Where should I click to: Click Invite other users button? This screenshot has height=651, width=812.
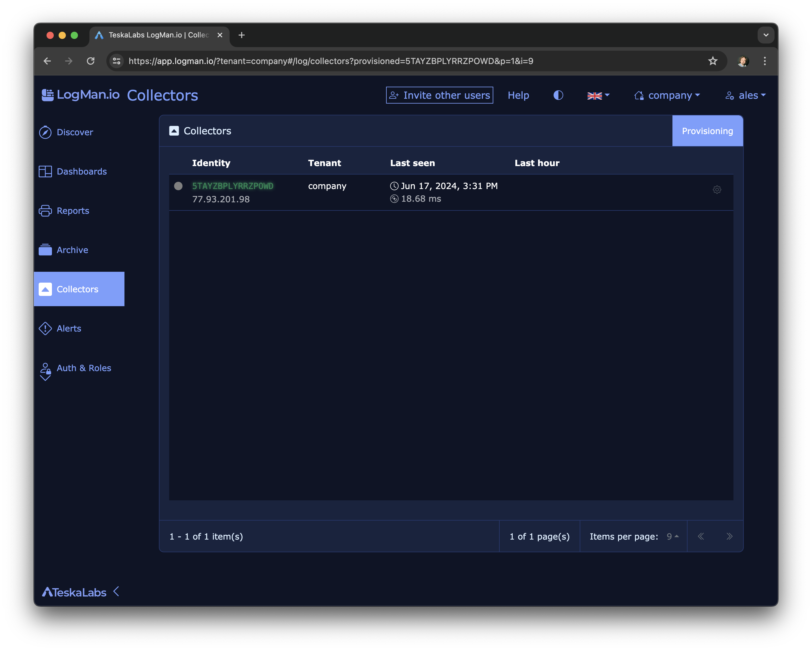(439, 95)
